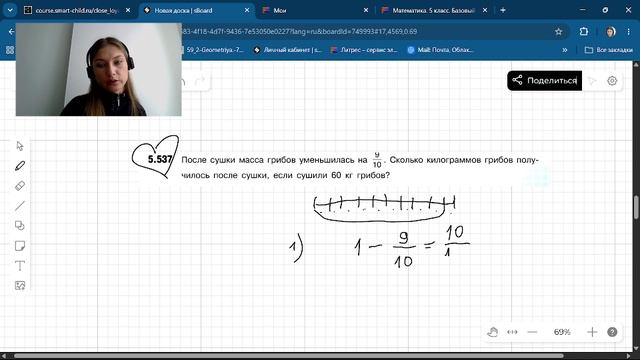Expand the hidden bookmarks chevron
Screen dimensions: 640x360
(x=565, y=50)
